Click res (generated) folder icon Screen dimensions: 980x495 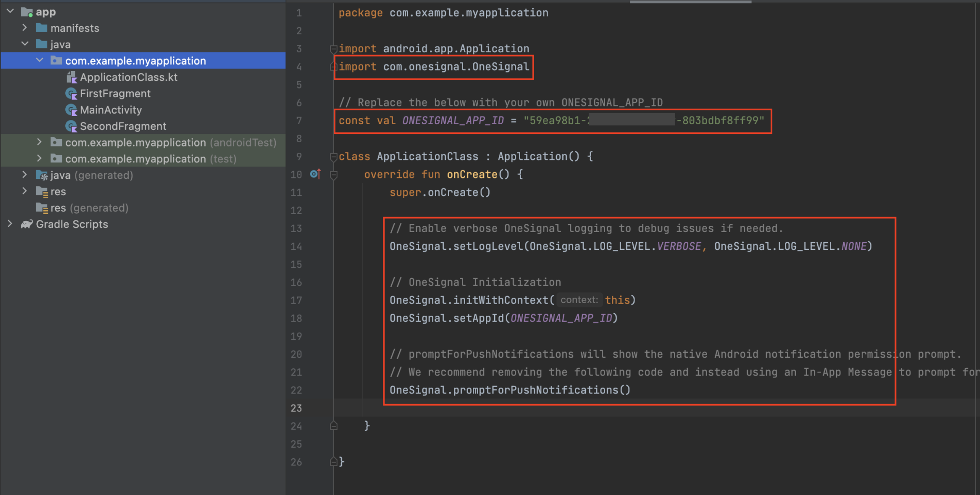coord(42,208)
